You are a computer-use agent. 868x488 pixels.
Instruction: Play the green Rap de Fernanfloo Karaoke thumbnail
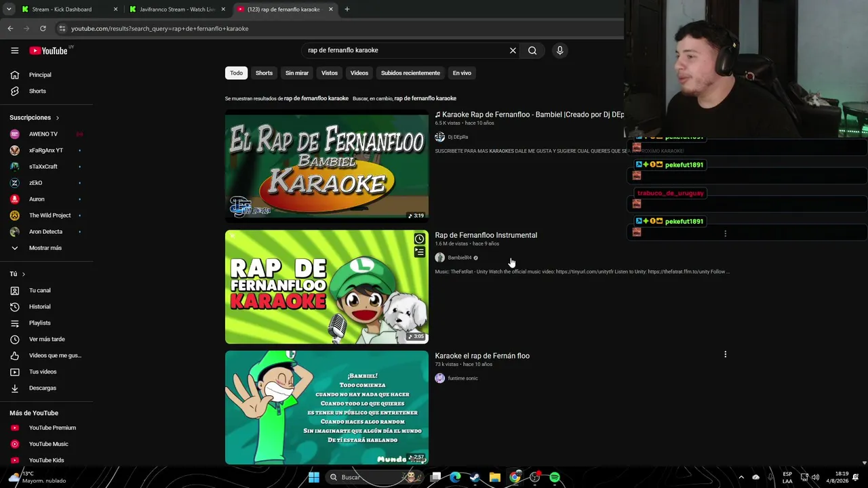327,287
